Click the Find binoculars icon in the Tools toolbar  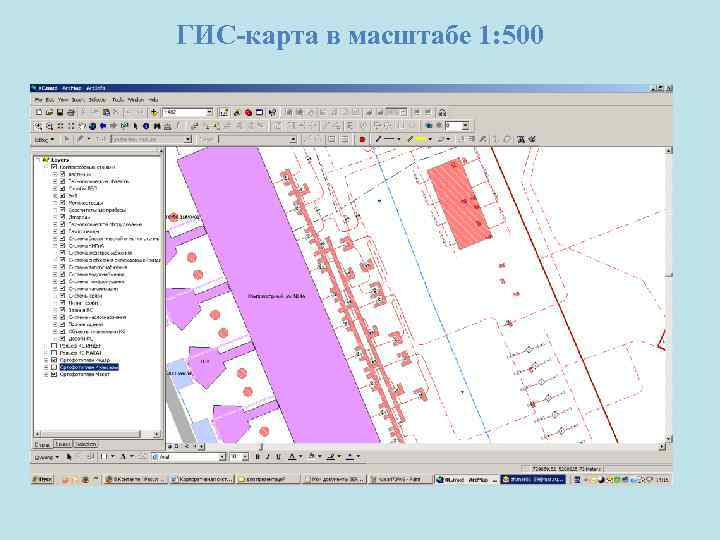pos(157,126)
